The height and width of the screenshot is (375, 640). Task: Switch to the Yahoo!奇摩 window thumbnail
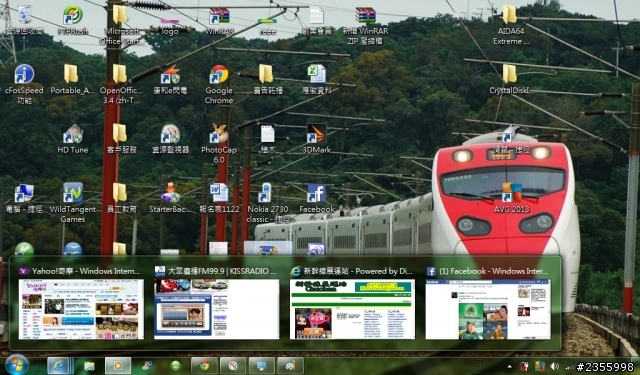click(x=81, y=309)
